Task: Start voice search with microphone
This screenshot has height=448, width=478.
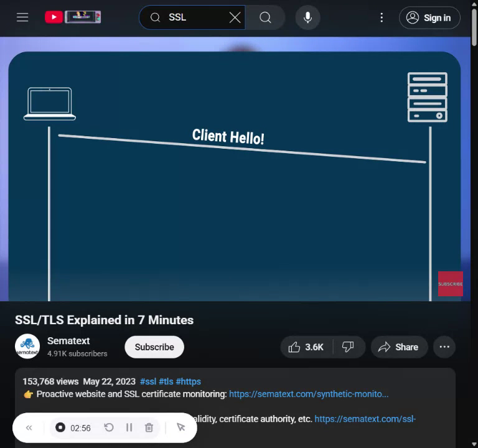Action: click(x=307, y=17)
